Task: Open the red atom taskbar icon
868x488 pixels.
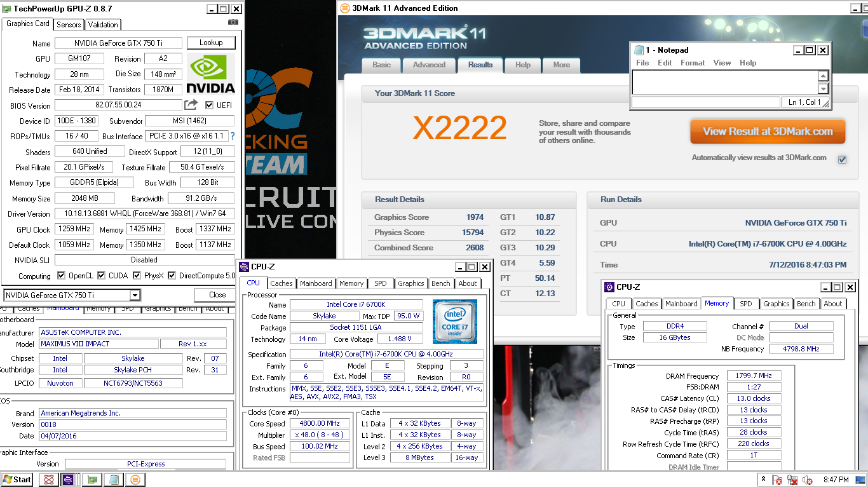Action: [x=48, y=480]
